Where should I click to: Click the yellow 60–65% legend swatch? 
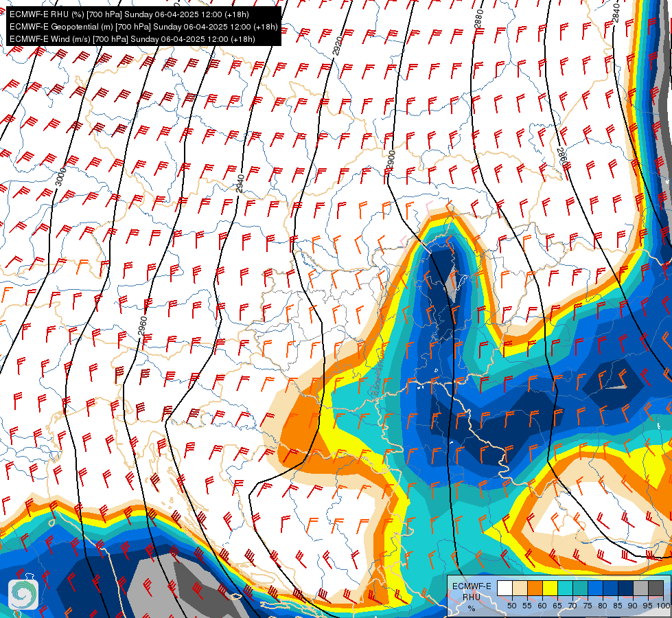550,588
